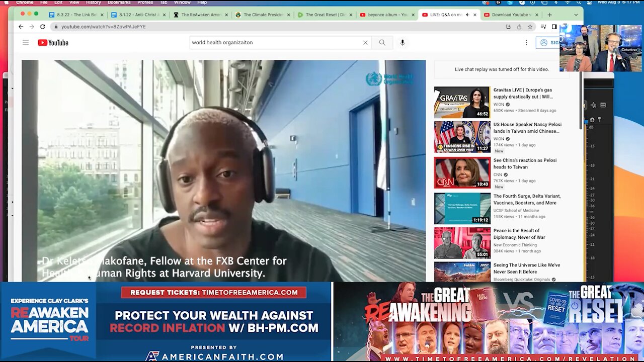Sign in to YouTube

[x=548, y=43]
